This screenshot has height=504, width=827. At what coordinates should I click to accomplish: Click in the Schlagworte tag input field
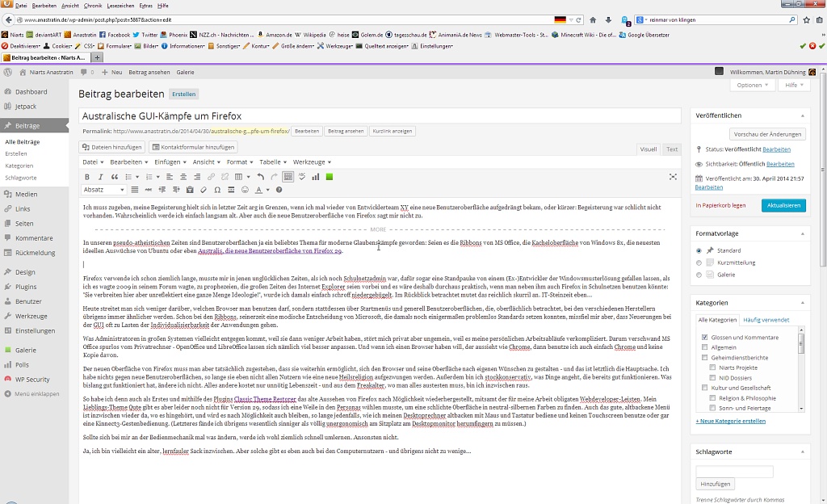coord(734,472)
